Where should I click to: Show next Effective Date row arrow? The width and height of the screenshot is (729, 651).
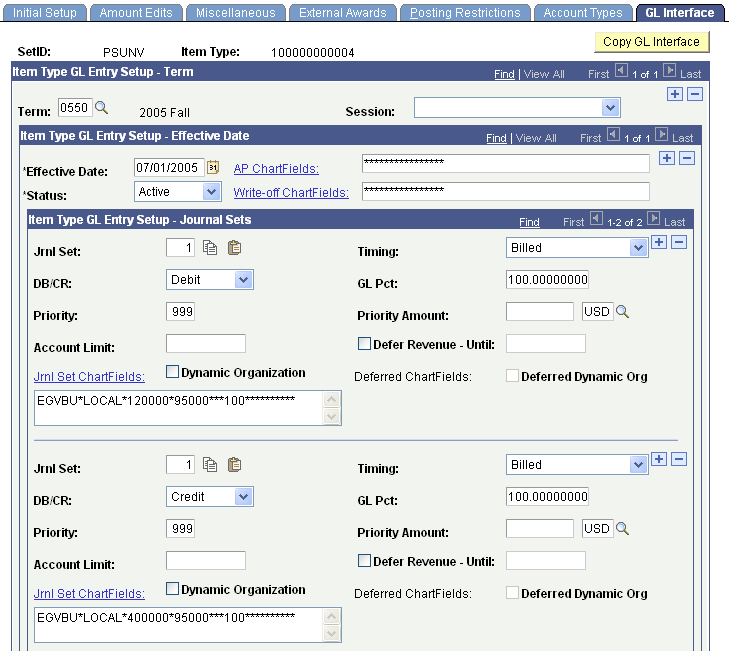662,135
